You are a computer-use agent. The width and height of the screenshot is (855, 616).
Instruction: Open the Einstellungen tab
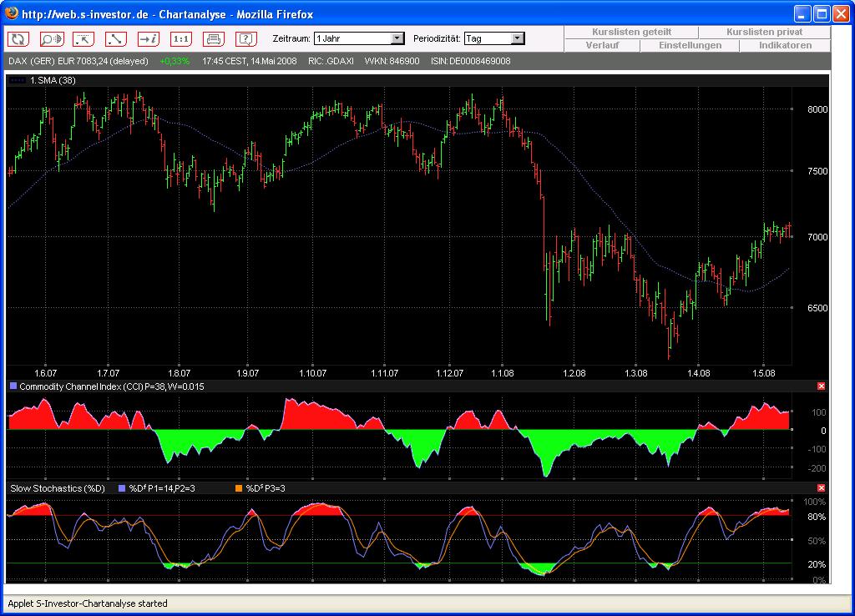690,45
